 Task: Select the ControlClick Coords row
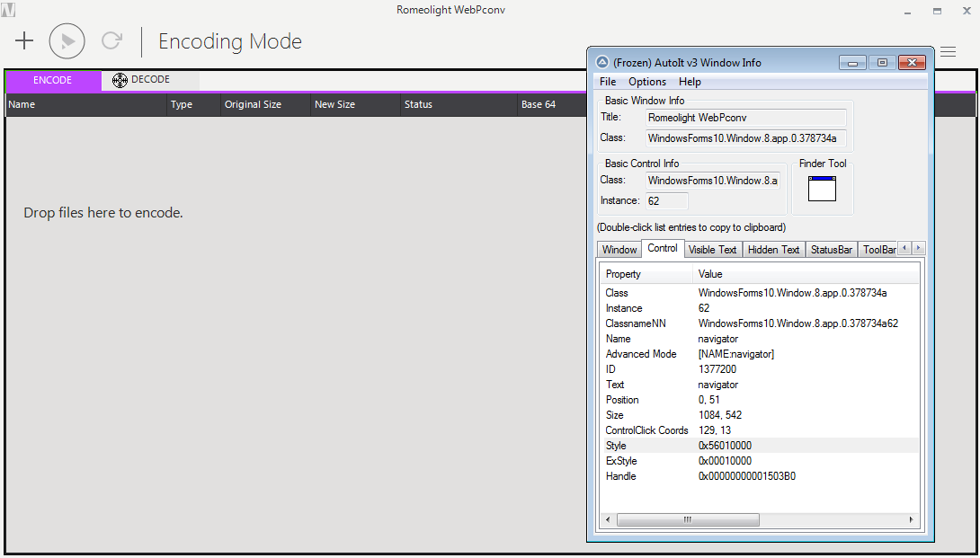pyautogui.click(x=760, y=430)
